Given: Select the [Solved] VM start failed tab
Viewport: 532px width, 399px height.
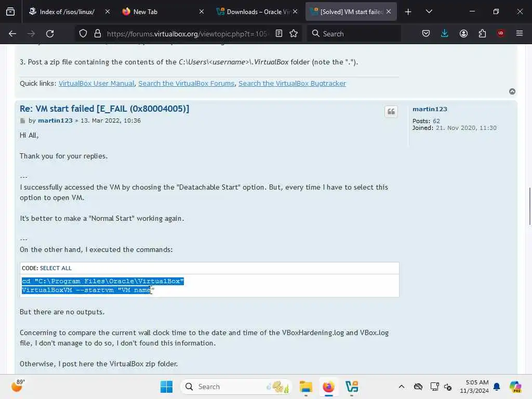Looking at the screenshot, I should 351,12.
